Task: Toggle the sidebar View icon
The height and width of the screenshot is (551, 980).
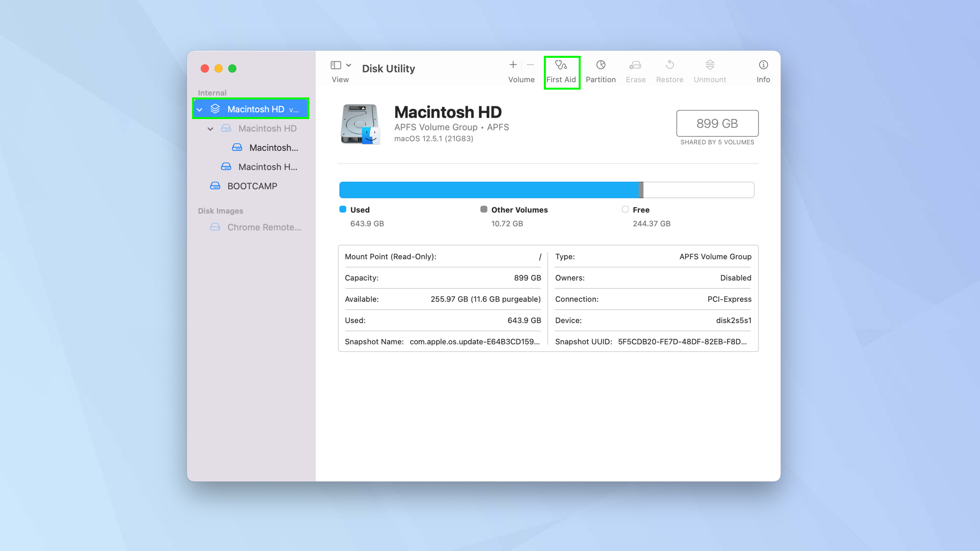Action: (x=336, y=65)
